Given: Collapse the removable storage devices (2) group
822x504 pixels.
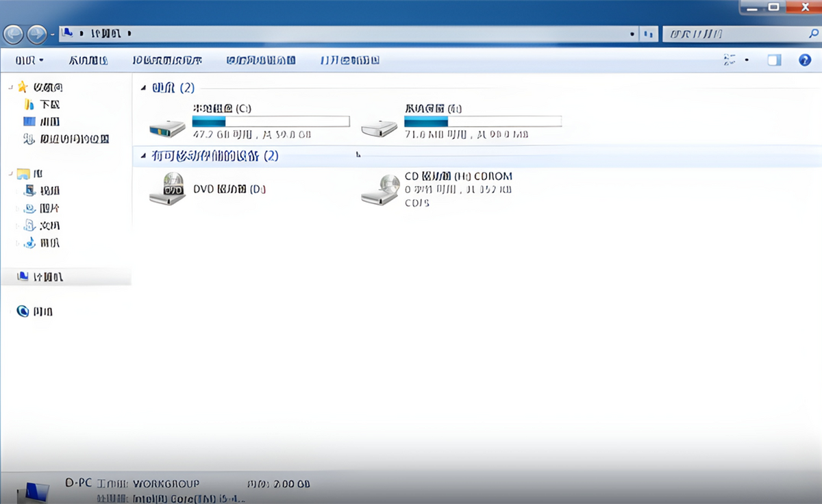Looking at the screenshot, I should (x=143, y=156).
